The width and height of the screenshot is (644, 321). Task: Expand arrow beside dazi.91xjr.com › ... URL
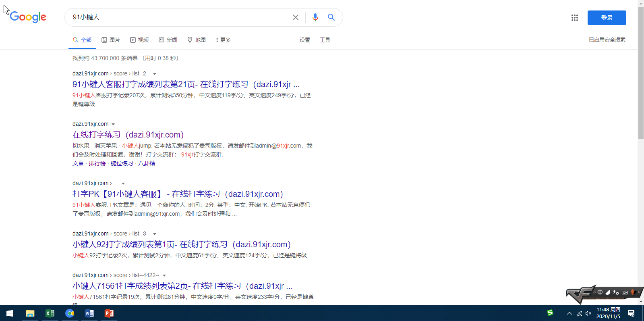[123, 183]
